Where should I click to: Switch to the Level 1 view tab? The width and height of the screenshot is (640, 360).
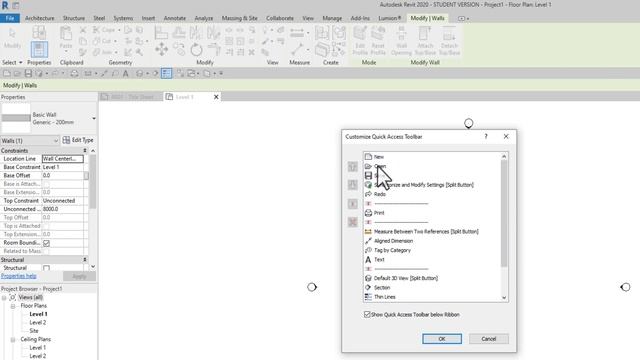[x=184, y=97]
